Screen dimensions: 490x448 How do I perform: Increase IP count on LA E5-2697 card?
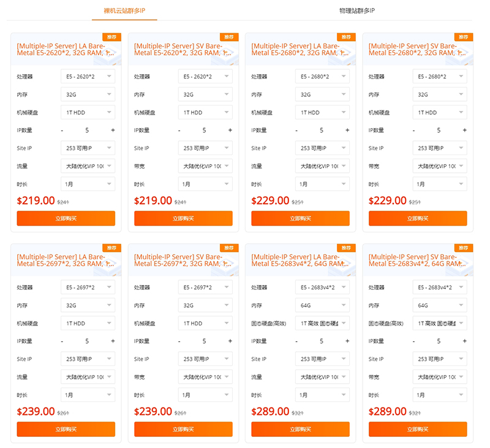click(x=113, y=341)
